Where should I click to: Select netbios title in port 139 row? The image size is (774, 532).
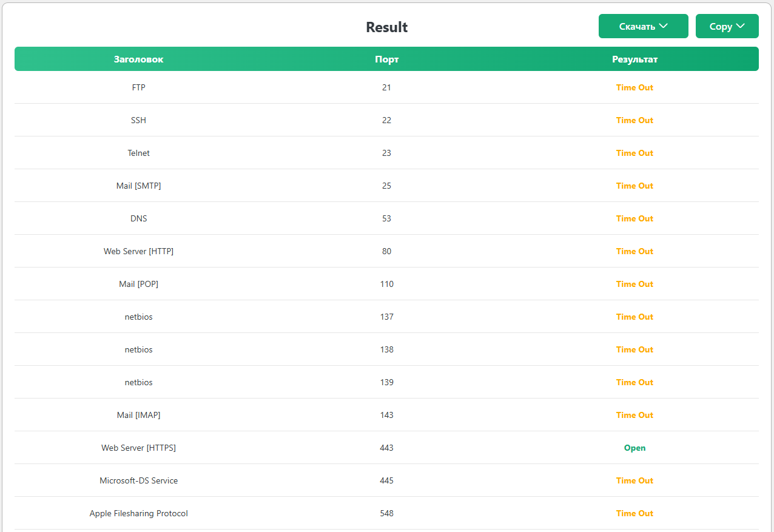tap(138, 382)
